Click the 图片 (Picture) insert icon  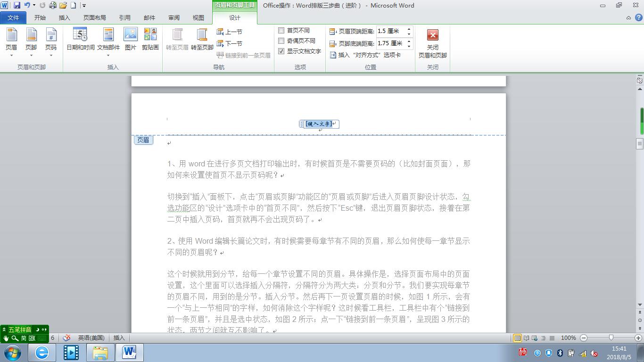click(131, 40)
